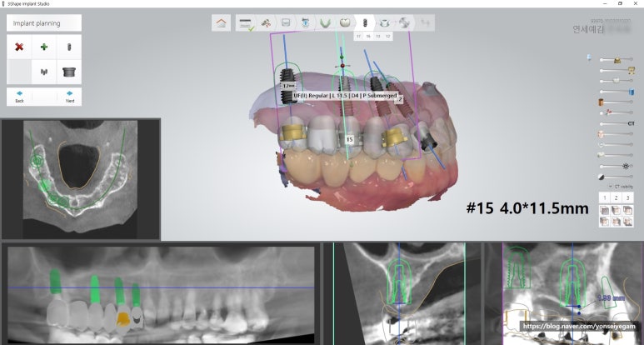Collapse the CT visibility section arrow
644x345 pixels.
tap(609, 187)
